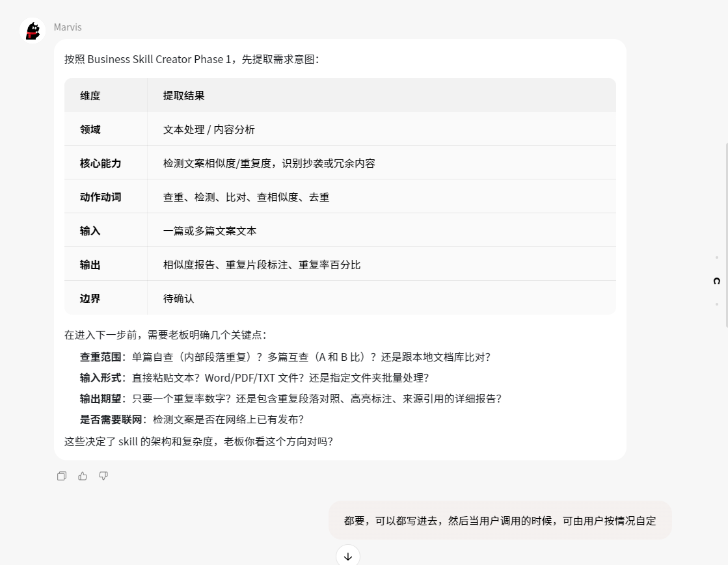Click the '是否需要联网' bold label
The width and height of the screenshot is (728, 565).
pos(111,420)
